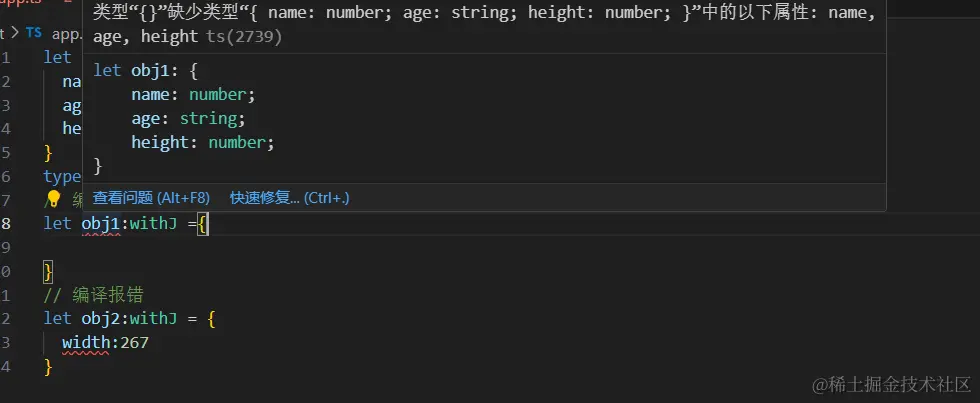The image size is (980, 403).
Task: Click the value 267 in code
Action: (133, 343)
